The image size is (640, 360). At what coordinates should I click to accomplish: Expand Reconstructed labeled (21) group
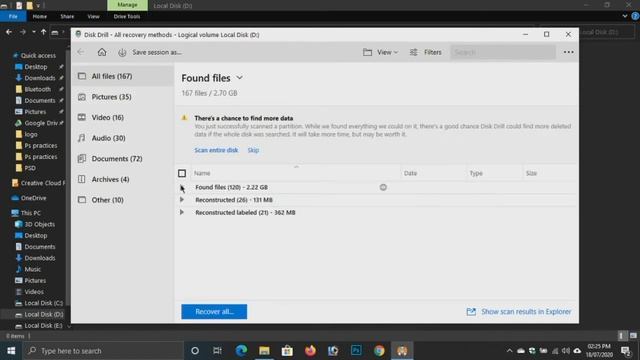(182, 213)
